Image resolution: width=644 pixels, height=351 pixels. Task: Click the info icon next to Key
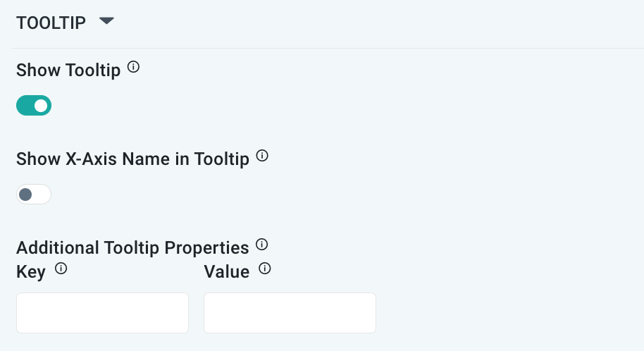point(61,269)
